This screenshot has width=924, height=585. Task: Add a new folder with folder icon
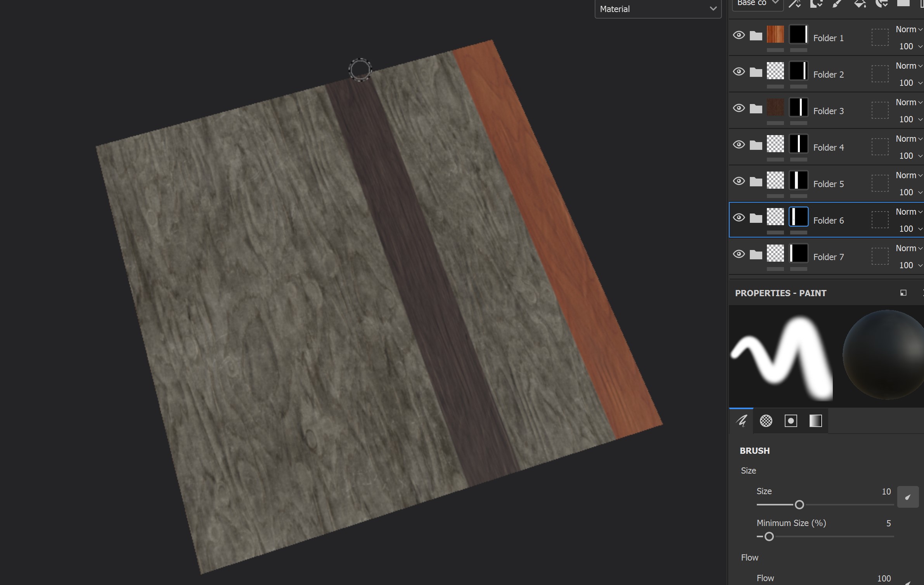point(903,3)
